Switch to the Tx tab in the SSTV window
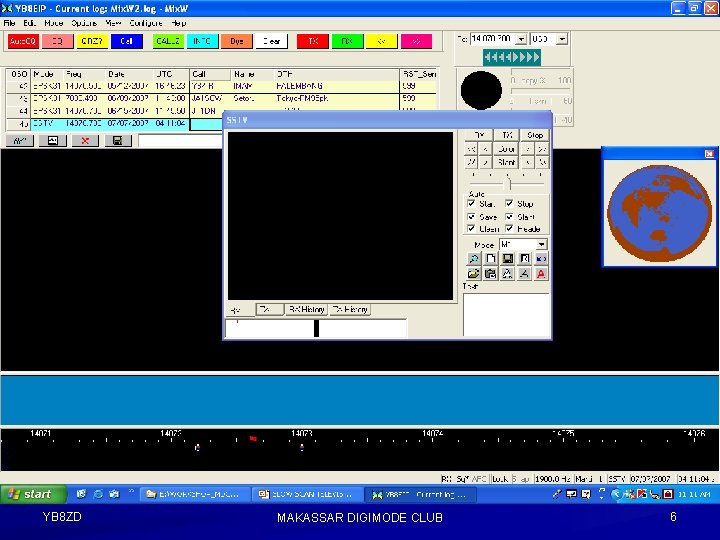Image resolution: width=720 pixels, height=540 pixels. [x=269, y=309]
